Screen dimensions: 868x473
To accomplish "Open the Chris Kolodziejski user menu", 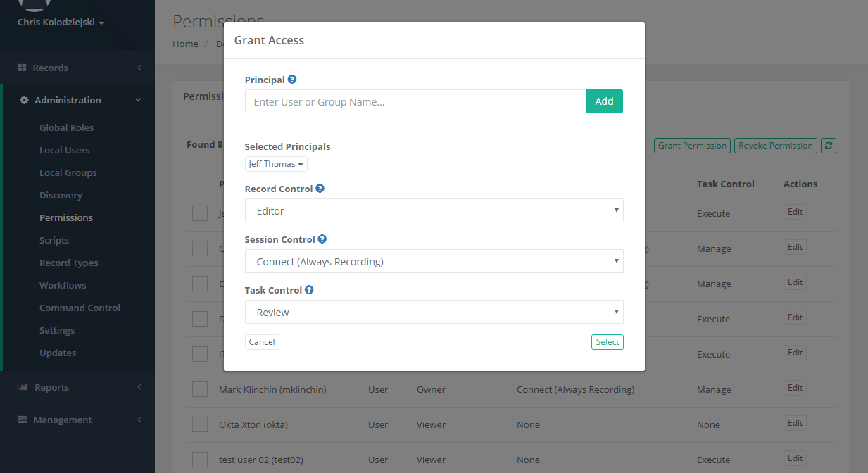I will [61, 22].
